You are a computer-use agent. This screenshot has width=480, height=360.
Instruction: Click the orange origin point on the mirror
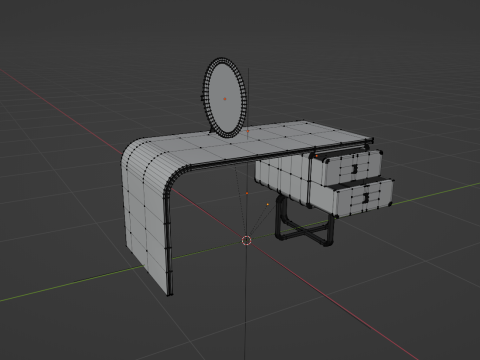pos(225,99)
